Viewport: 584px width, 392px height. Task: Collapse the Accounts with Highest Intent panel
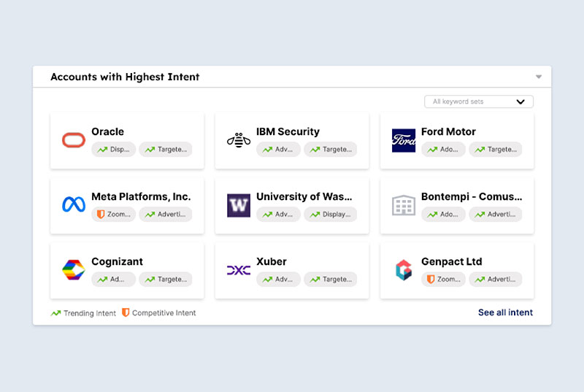pos(538,77)
